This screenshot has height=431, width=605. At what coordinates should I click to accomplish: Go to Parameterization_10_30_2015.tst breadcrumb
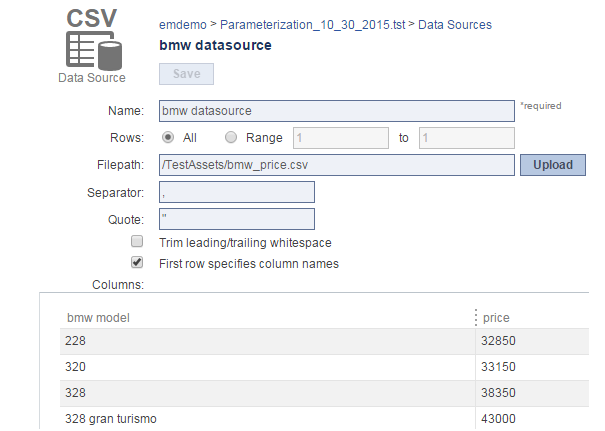pos(313,25)
